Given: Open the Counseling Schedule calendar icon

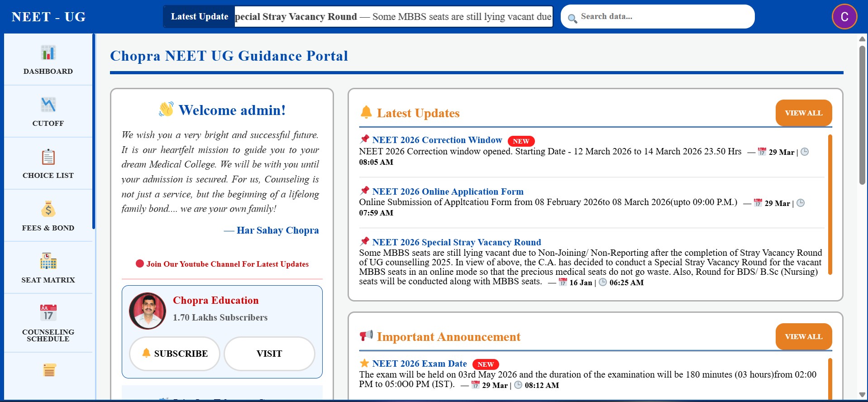Looking at the screenshot, I should (x=48, y=313).
